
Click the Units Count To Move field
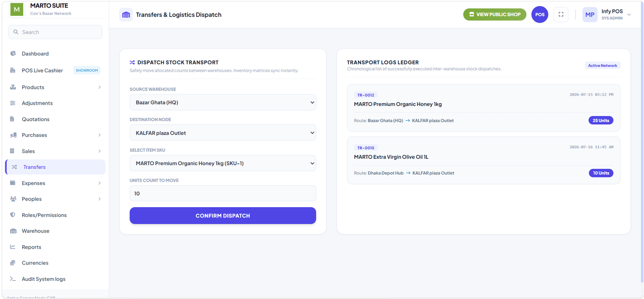click(x=223, y=193)
